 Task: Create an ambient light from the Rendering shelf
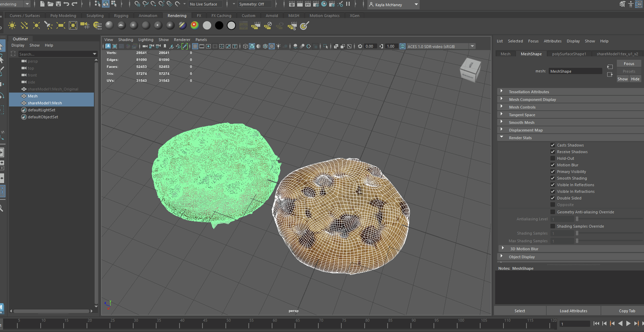[12, 25]
